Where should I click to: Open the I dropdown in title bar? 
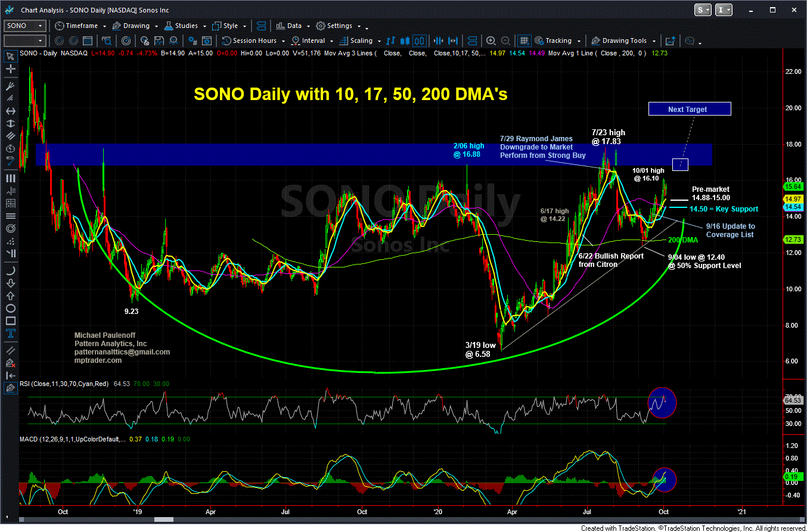722,10
